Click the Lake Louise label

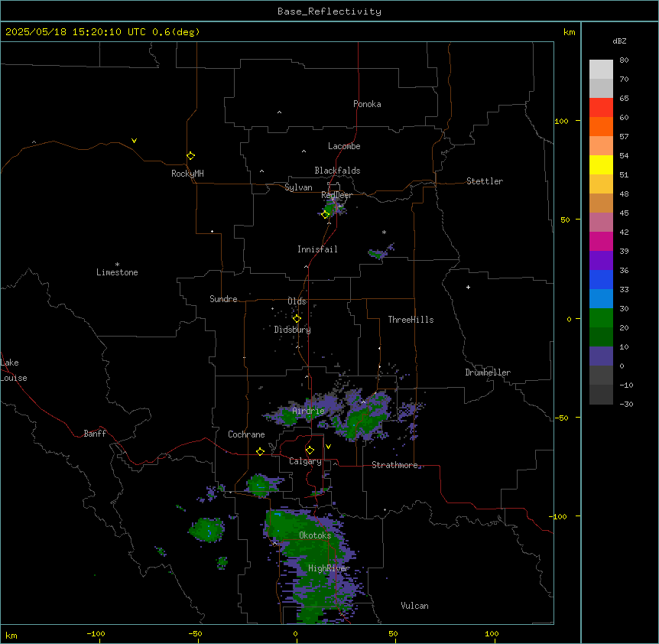click(12, 370)
